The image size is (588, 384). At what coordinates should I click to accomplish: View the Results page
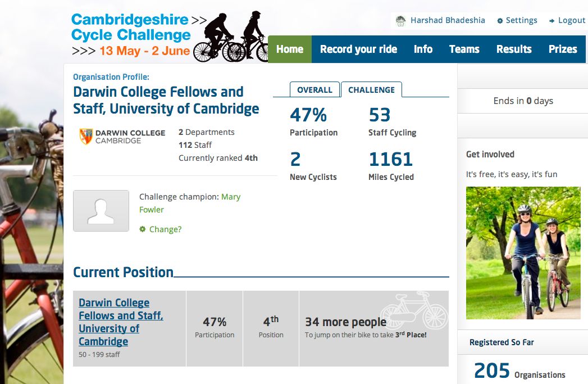pyautogui.click(x=514, y=49)
